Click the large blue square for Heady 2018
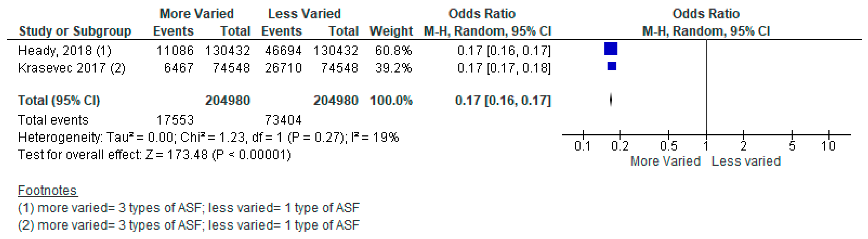The height and width of the screenshot is (239, 868). tap(611, 49)
